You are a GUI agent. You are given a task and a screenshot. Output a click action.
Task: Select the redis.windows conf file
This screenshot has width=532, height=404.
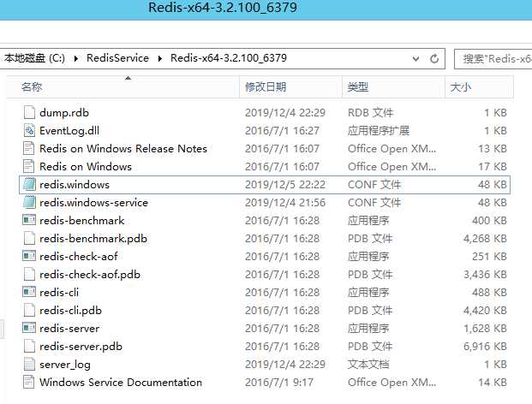pos(75,184)
